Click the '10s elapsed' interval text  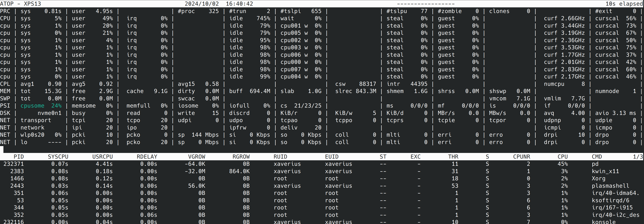(625, 4)
